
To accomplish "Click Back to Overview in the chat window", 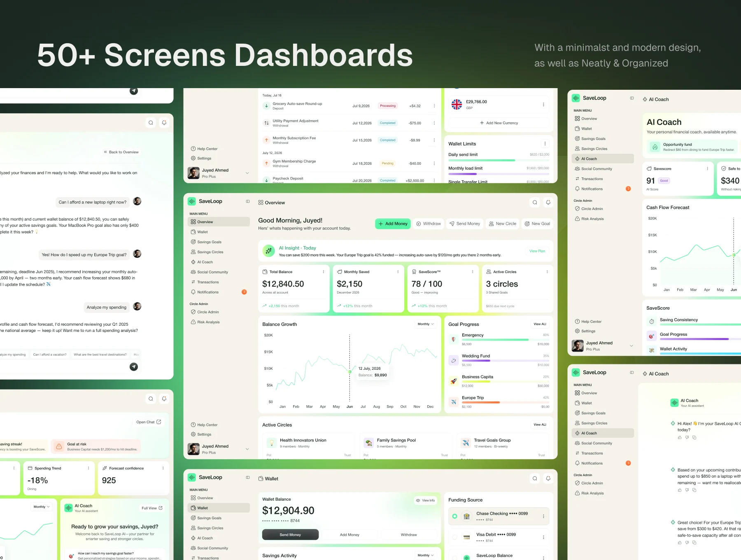I will [x=121, y=152].
